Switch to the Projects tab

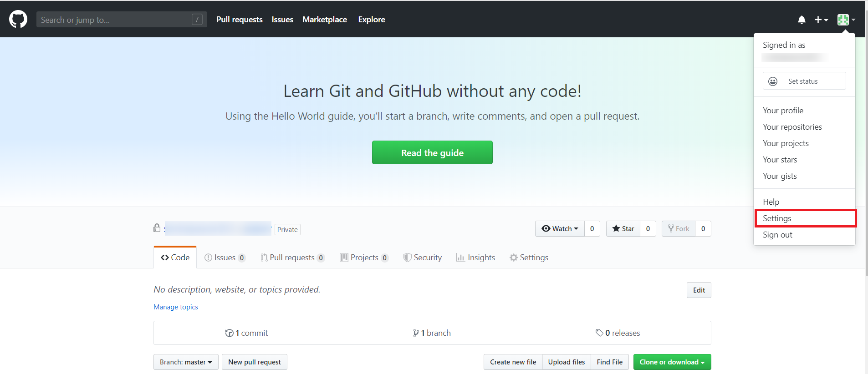[x=364, y=258]
